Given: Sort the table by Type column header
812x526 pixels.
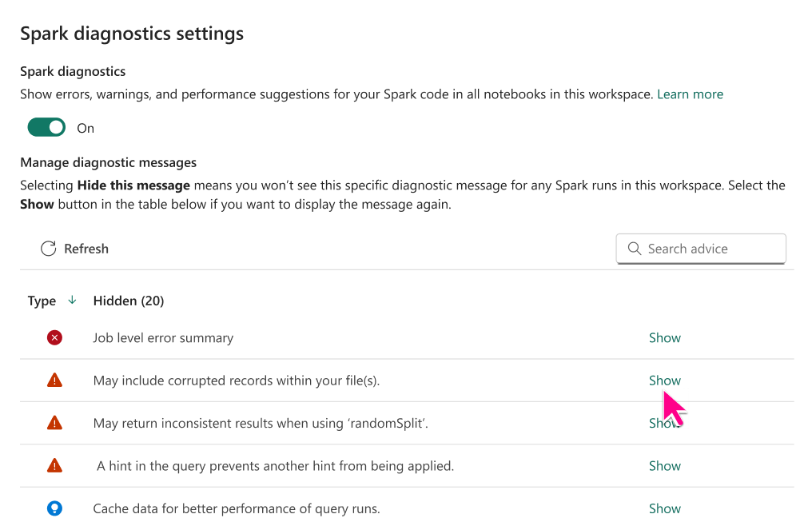Looking at the screenshot, I should (x=42, y=301).
